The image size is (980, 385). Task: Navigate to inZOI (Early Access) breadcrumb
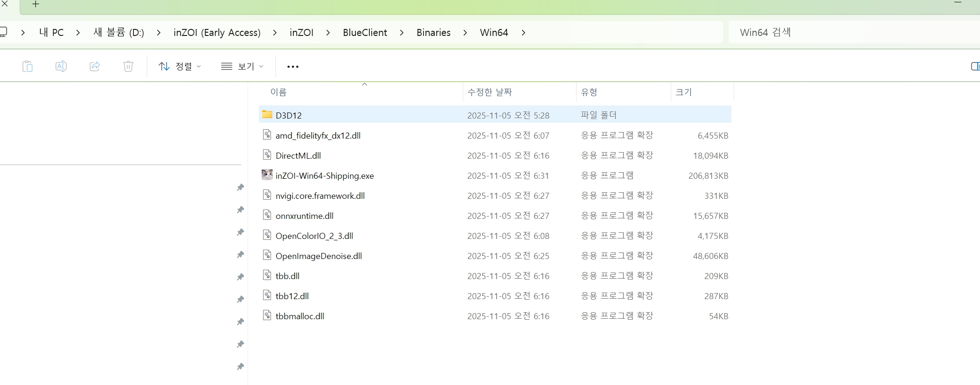217,33
